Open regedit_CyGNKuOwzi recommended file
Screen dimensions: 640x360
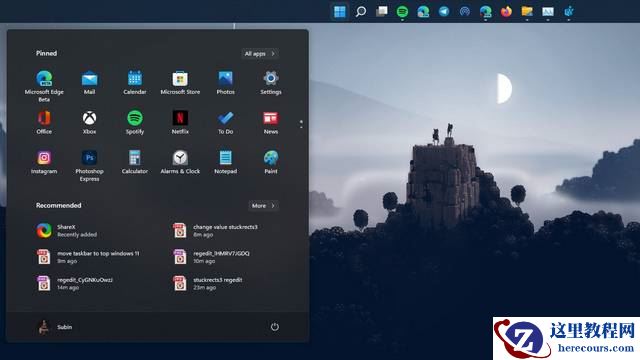pos(74,284)
